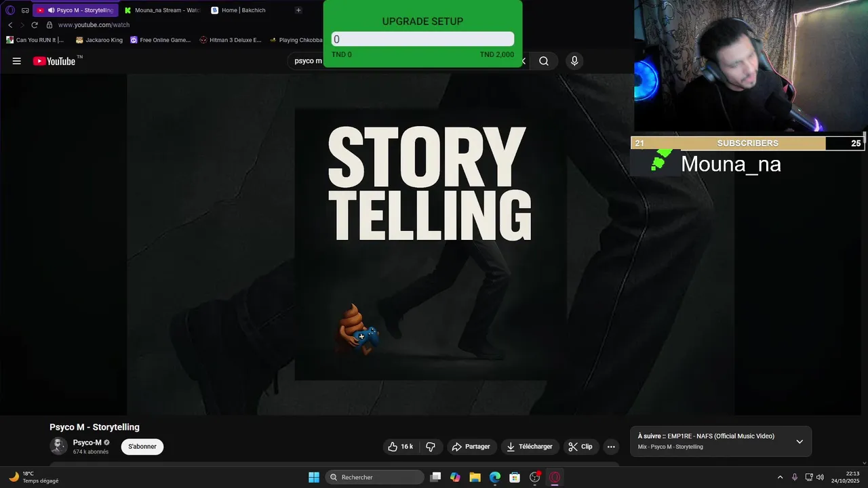
Task: Open the weather widget 18°C
Action: [34, 477]
